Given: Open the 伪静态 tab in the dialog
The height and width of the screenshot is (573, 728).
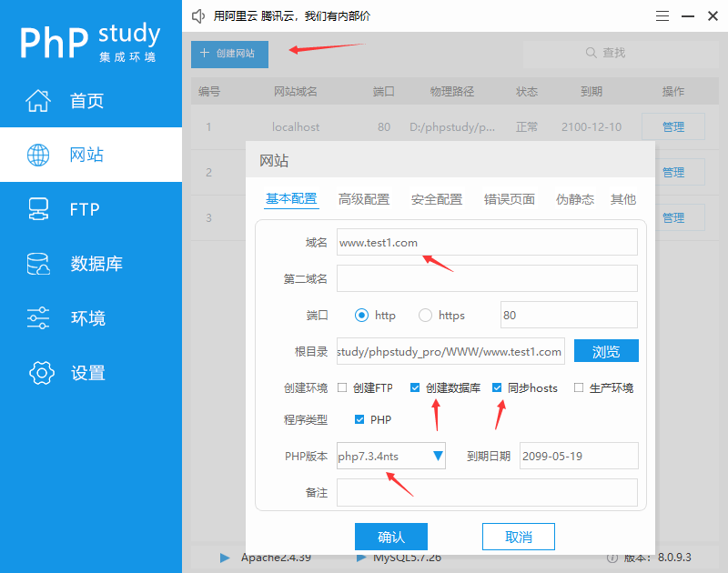Looking at the screenshot, I should [574, 198].
